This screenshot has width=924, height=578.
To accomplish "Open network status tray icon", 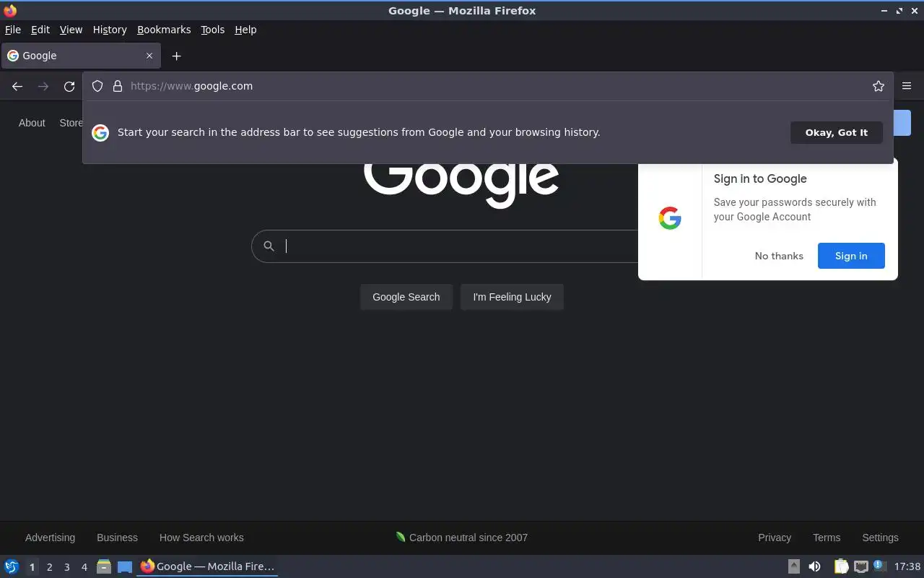I will click(860, 566).
